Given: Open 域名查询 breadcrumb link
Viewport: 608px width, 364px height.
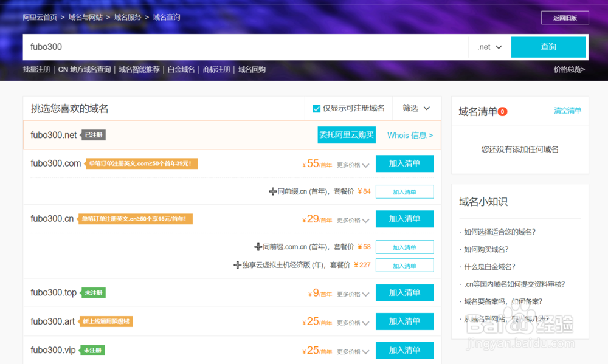Looking at the screenshot, I should [167, 18].
